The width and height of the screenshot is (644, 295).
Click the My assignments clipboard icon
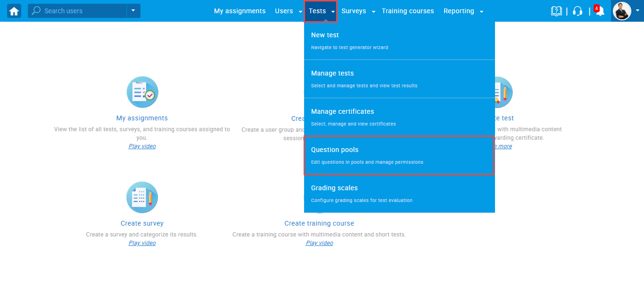point(142,92)
